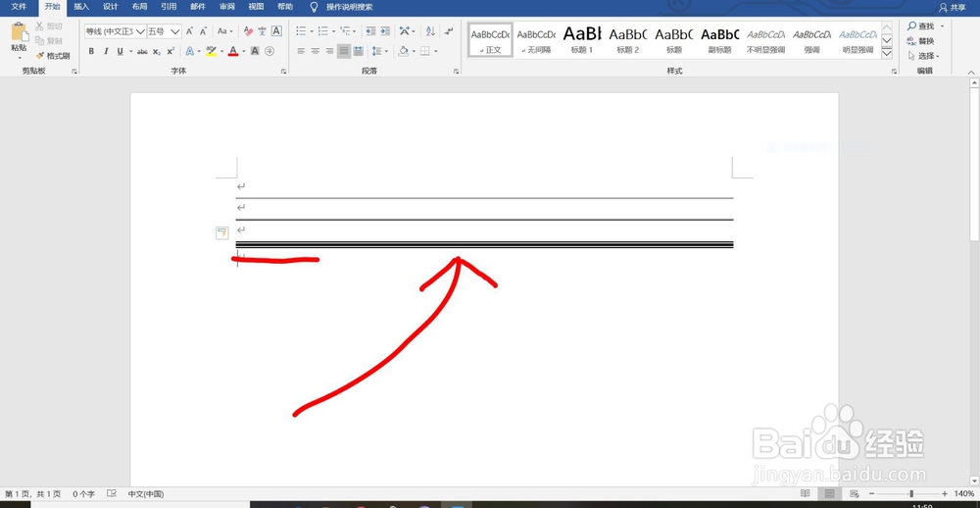Expand the shading color dropdown arrow

pos(414,51)
